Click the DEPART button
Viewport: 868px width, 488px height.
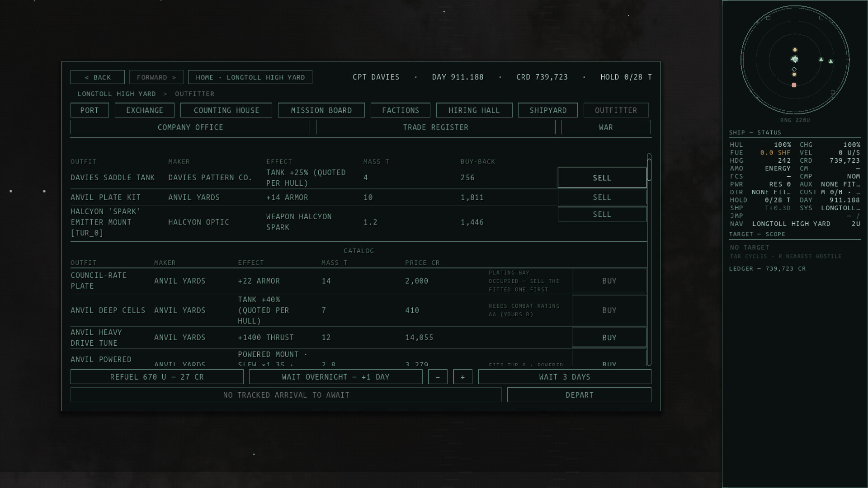pyautogui.click(x=579, y=395)
